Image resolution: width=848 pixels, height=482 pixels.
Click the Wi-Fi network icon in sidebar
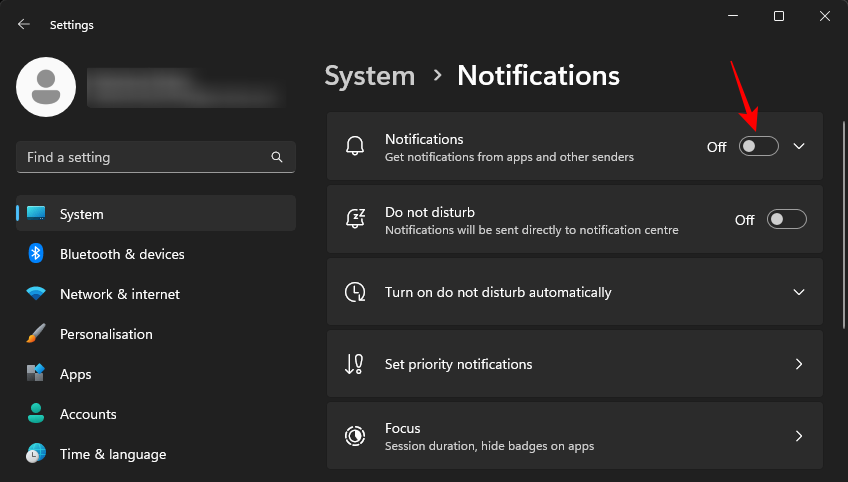coord(36,293)
